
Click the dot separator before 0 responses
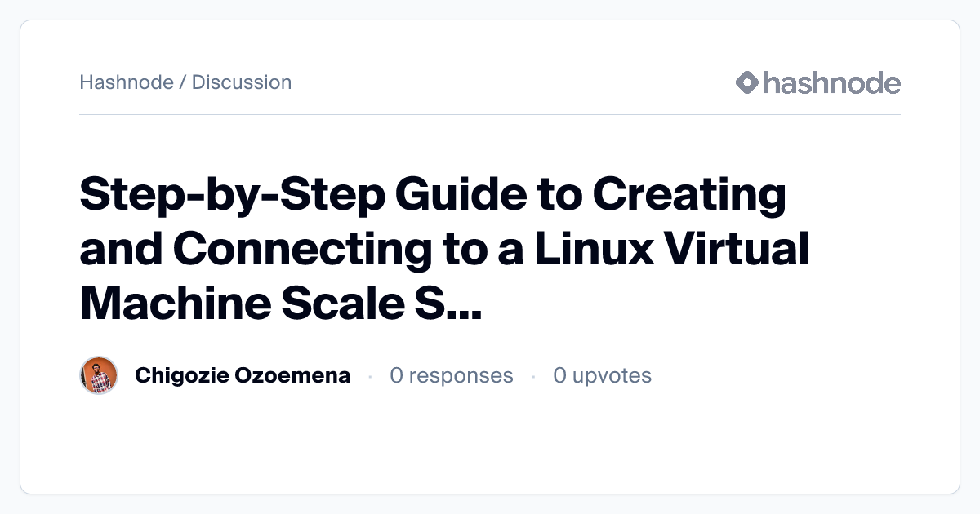click(x=370, y=376)
